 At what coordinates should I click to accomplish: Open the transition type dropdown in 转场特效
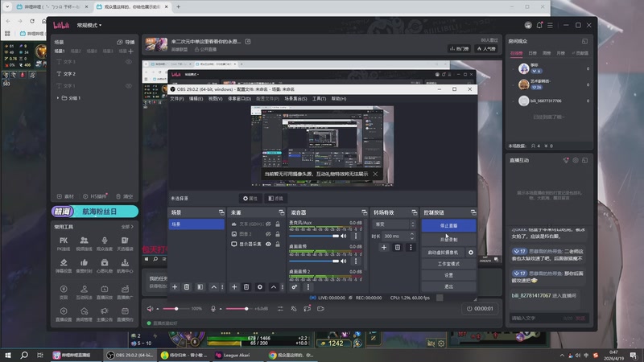tap(394, 224)
